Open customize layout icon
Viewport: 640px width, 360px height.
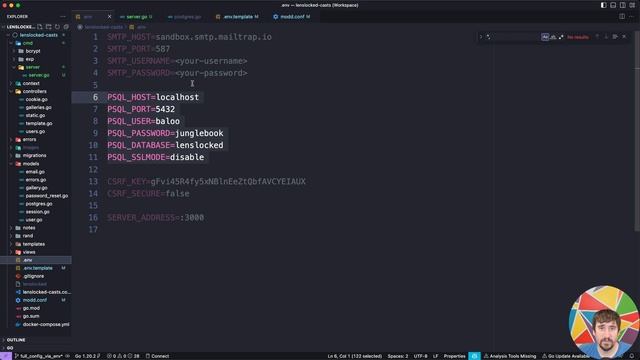tap(632, 5)
